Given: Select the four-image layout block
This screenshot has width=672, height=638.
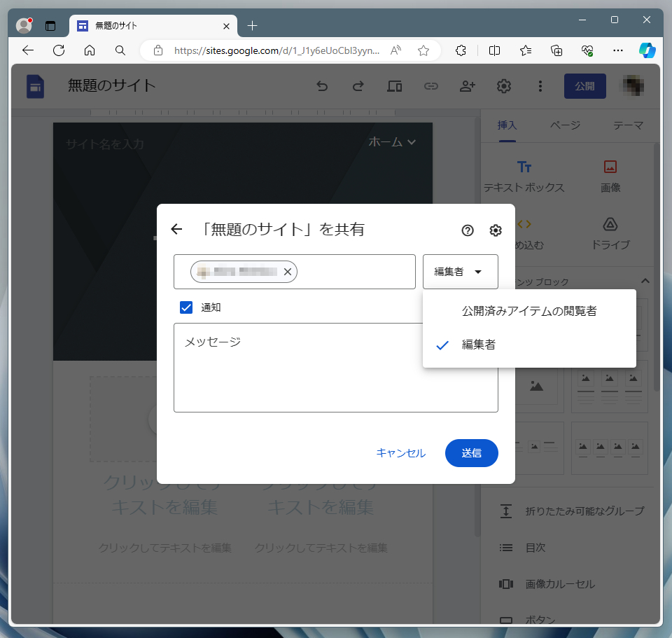Looking at the screenshot, I should coord(610,448).
